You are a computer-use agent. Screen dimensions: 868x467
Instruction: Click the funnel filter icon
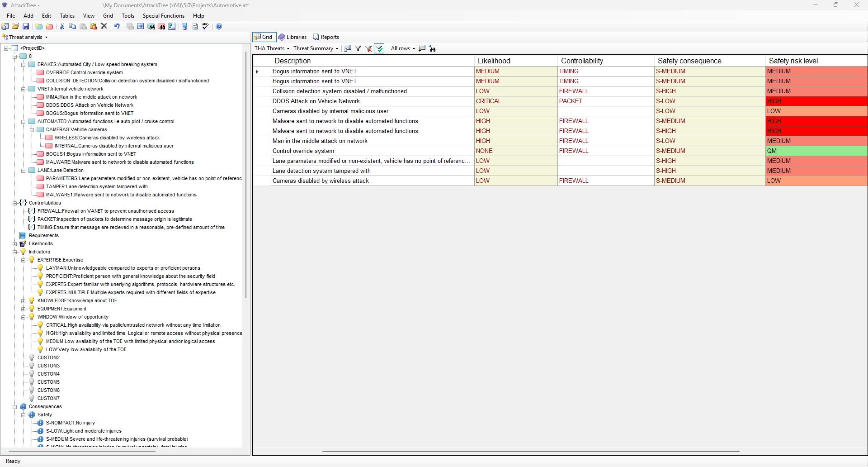358,49
